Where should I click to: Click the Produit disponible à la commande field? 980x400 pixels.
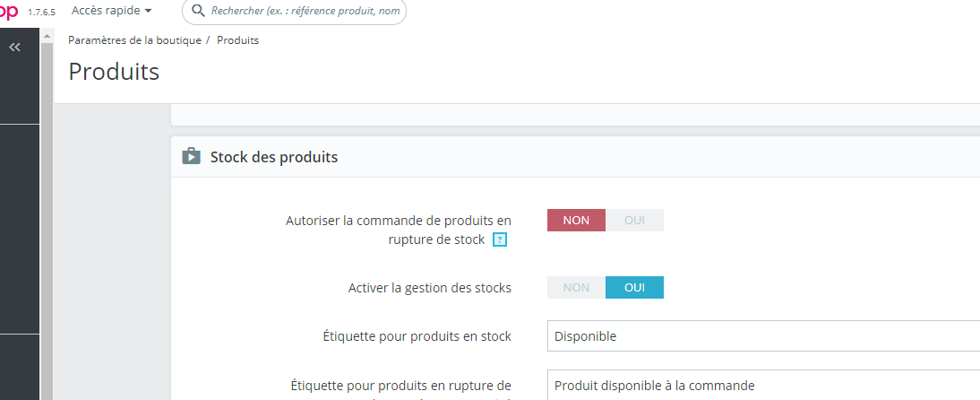763,385
